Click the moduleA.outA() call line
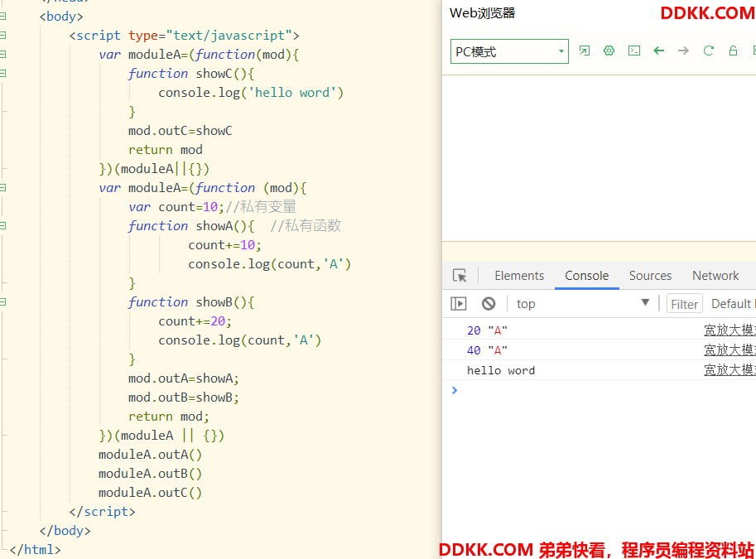 coord(150,455)
